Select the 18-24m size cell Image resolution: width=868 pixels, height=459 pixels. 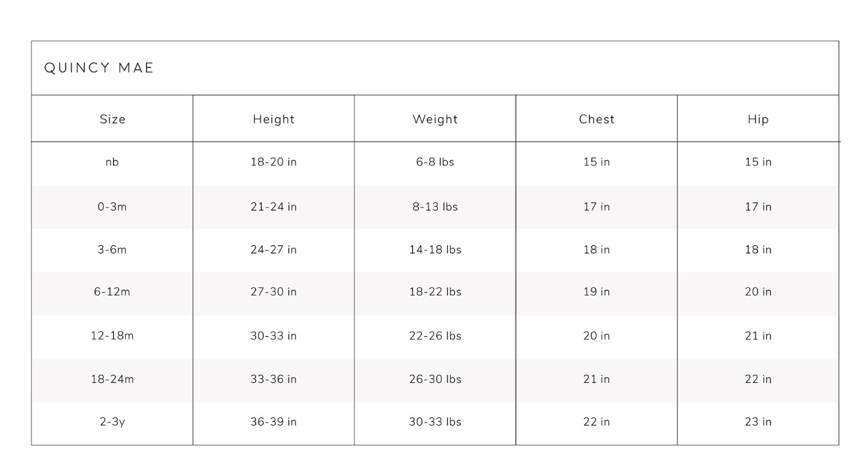click(x=113, y=379)
